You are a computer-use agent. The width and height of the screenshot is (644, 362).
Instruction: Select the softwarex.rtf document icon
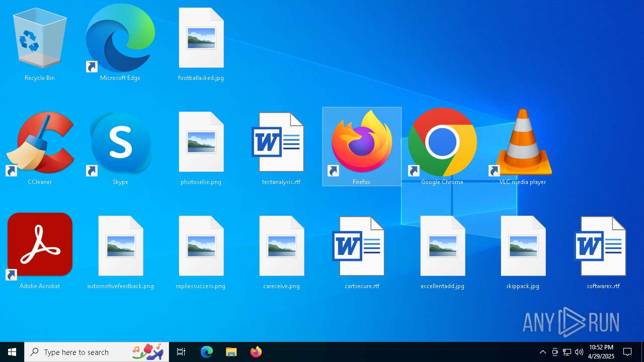pyautogui.click(x=603, y=252)
